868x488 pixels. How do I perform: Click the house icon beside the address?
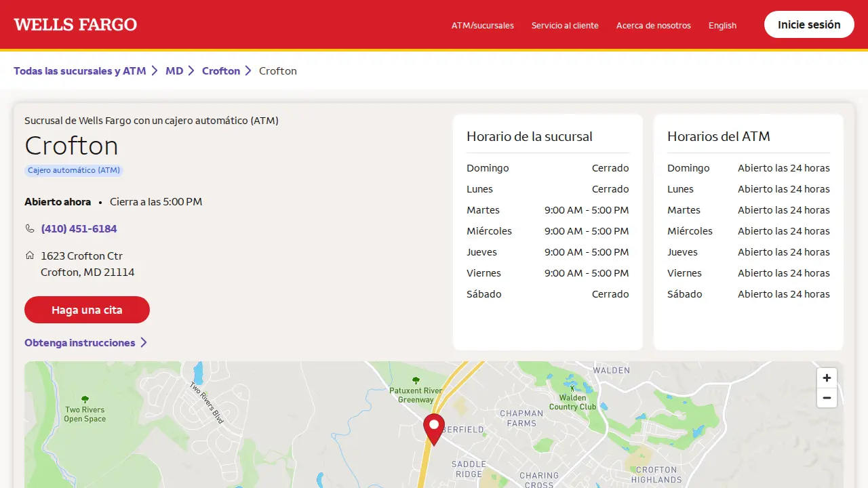click(x=30, y=256)
